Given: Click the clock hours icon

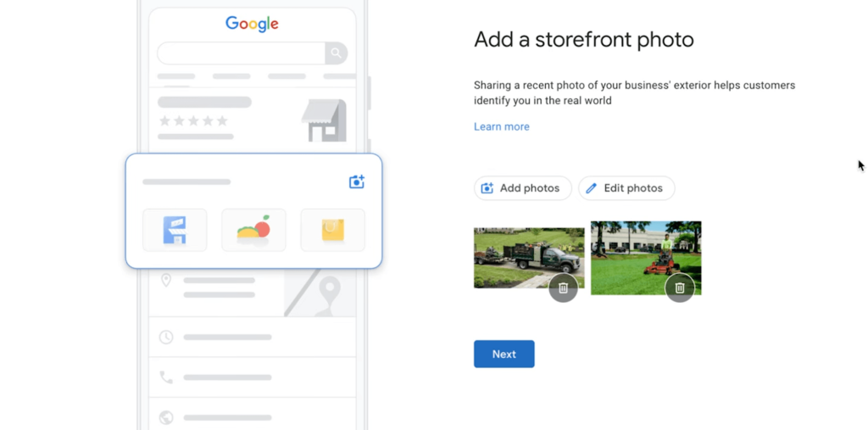Looking at the screenshot, I should click(166, 337).
